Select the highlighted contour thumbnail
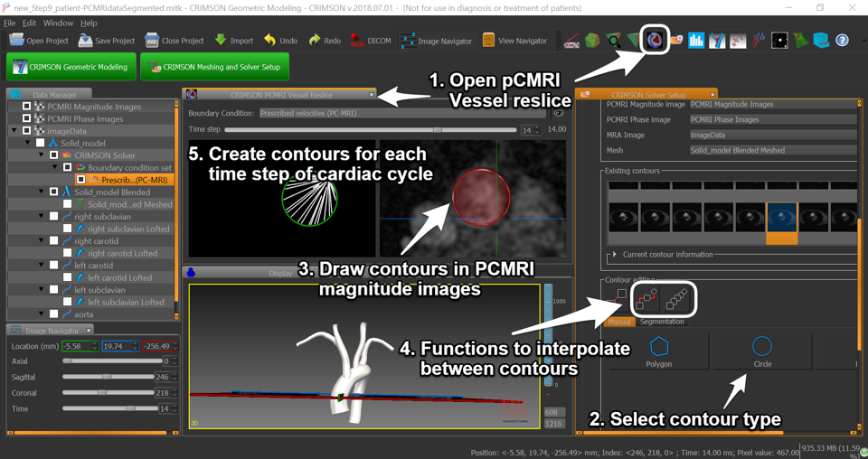868x459 pixels. (x=782, y=217)
